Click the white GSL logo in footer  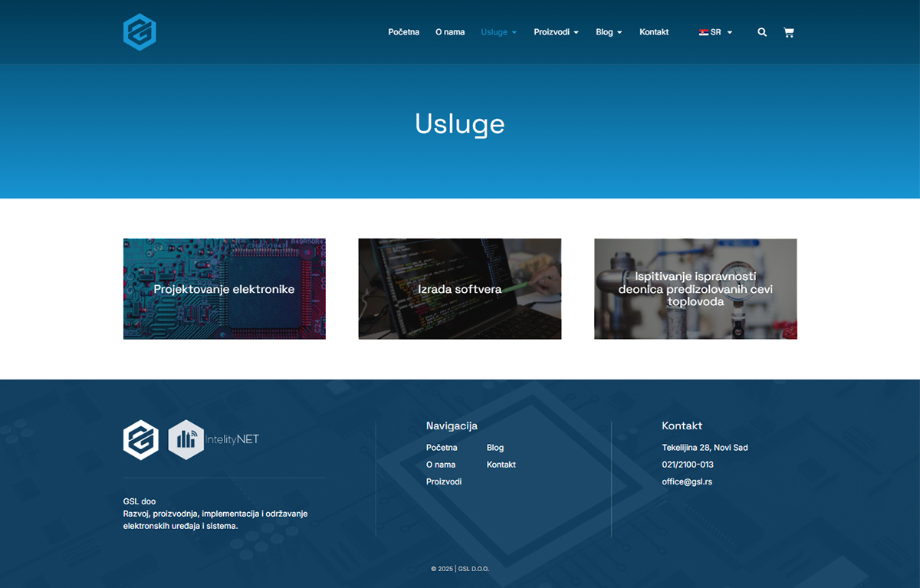141,439
